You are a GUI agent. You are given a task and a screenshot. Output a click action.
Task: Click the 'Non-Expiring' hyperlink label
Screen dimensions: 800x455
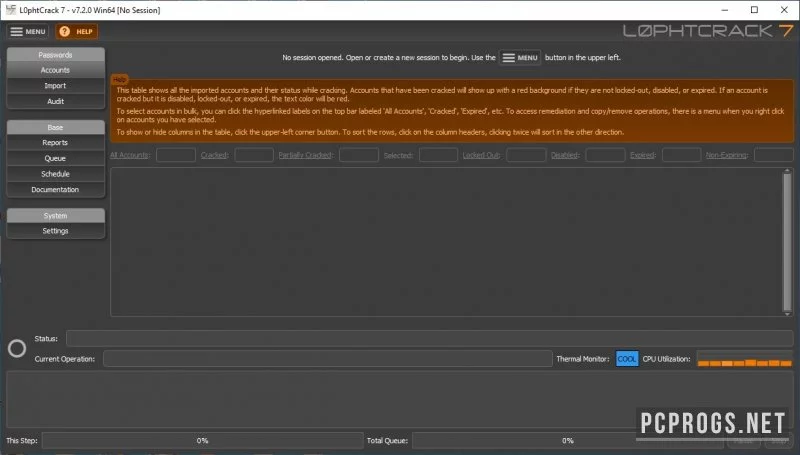tap(727, 155)
